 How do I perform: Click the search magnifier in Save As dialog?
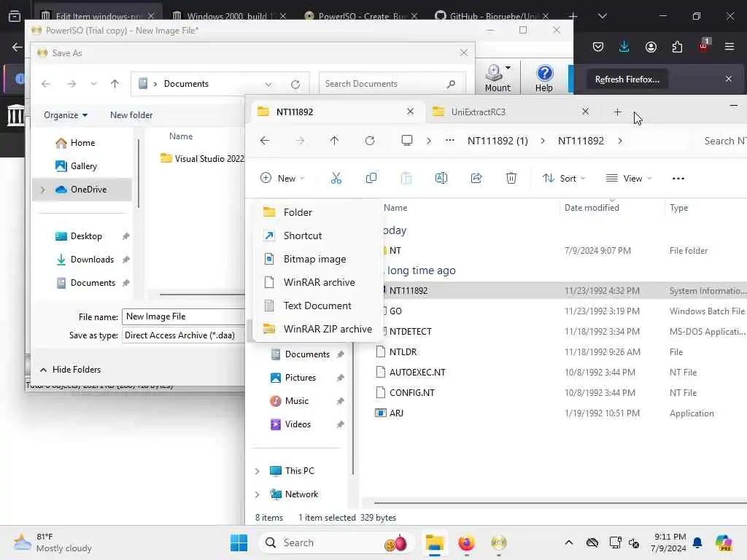coord(451,84)
